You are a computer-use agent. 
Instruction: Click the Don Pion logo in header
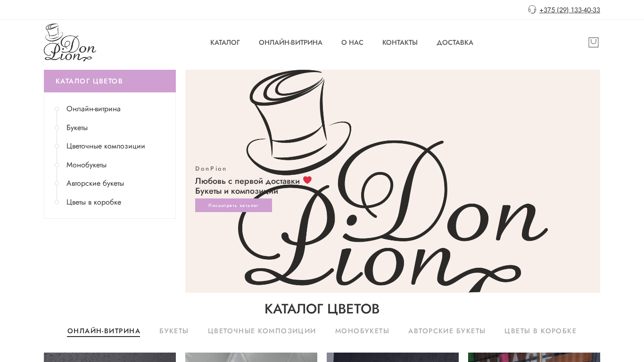[x=70, y=42]
